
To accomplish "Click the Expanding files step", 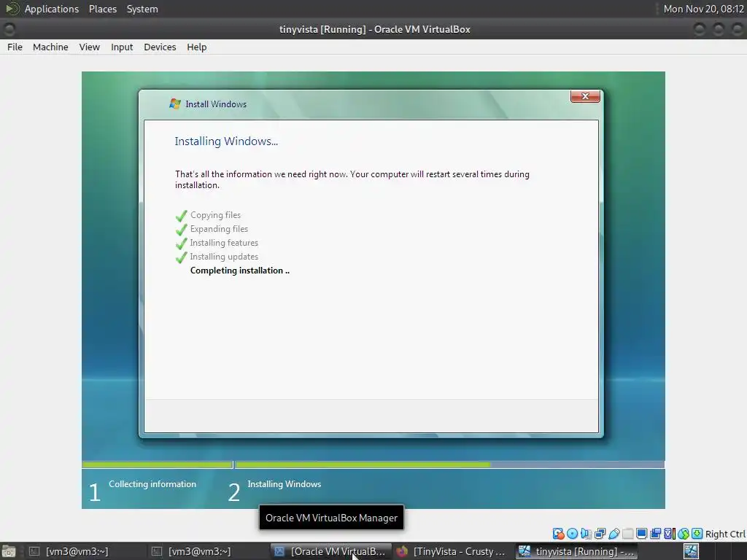I will (x=219, y=229).
